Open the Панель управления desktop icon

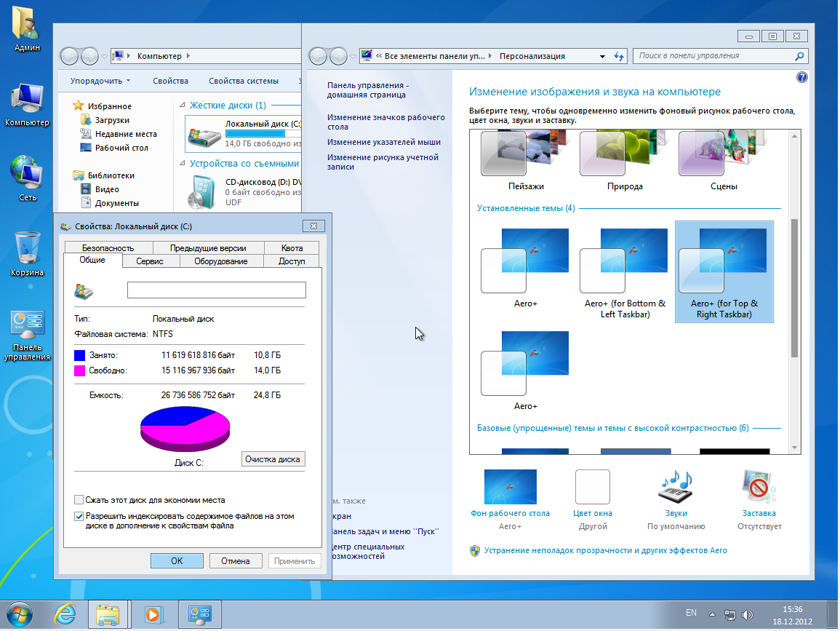27,336
